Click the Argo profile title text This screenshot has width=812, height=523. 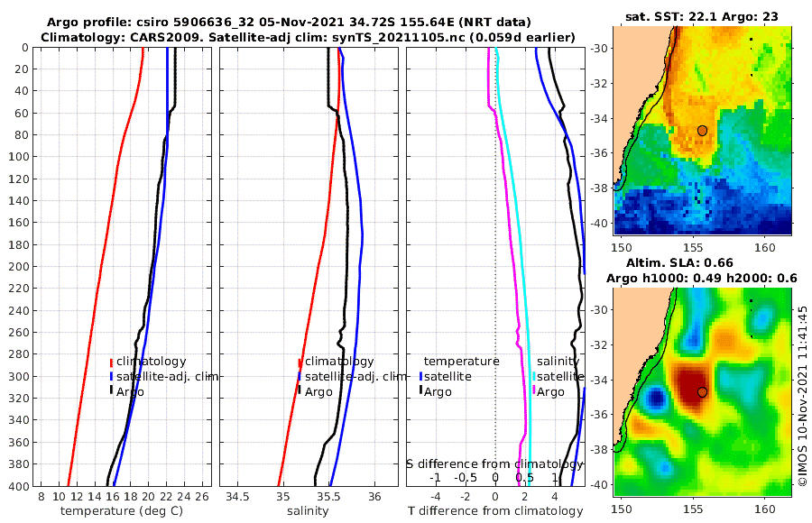coord(289,23)
